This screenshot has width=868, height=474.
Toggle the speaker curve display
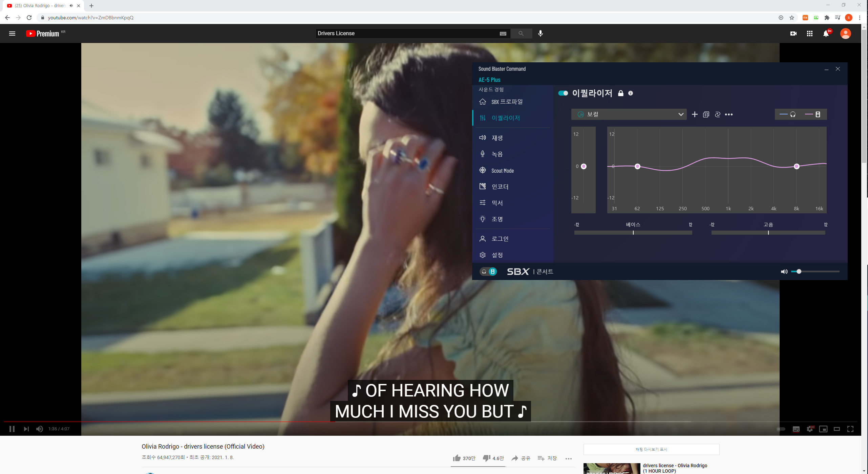pyautogui.click(x=812, y=114)
